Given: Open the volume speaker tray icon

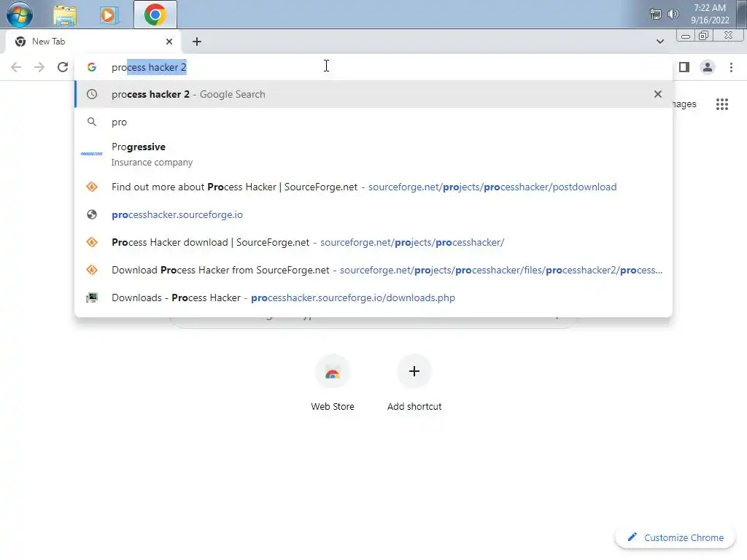Looking at the screenshot, I should pos(673,15).
